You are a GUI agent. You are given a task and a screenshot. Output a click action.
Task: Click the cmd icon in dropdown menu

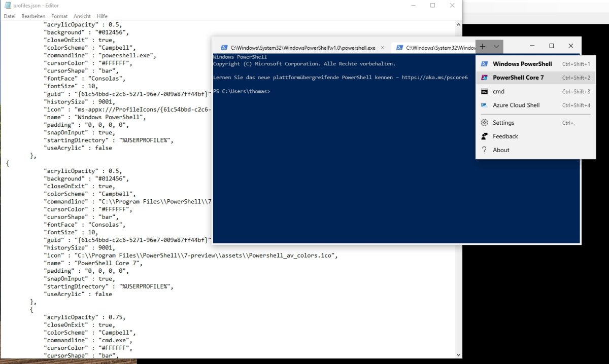click(x=485, y=92)
